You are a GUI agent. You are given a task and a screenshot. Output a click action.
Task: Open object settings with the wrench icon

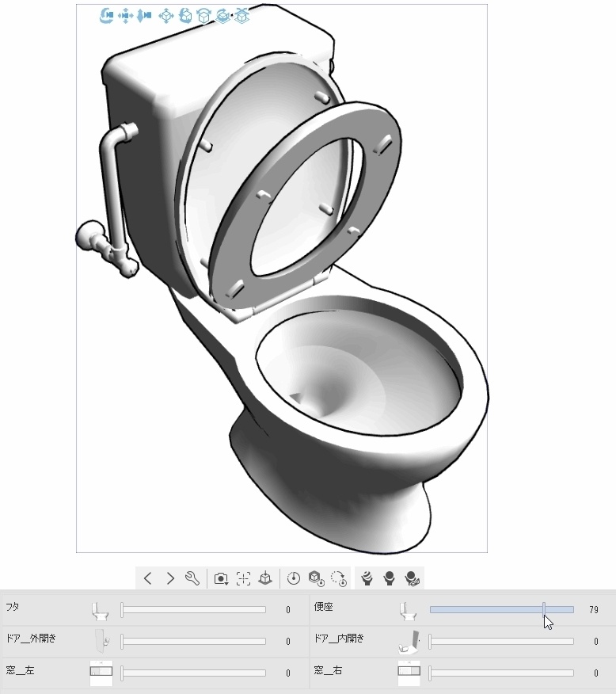pos(192,578)
